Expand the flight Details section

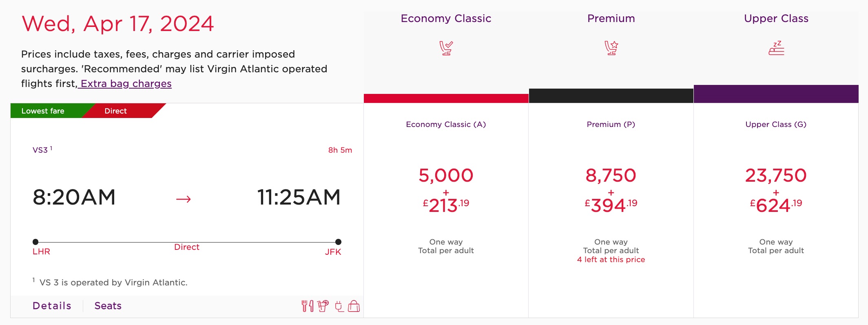(51, 305)
